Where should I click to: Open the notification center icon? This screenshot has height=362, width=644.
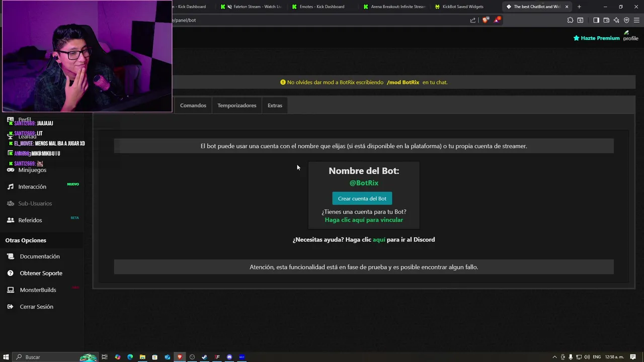(x=633, y=357)
